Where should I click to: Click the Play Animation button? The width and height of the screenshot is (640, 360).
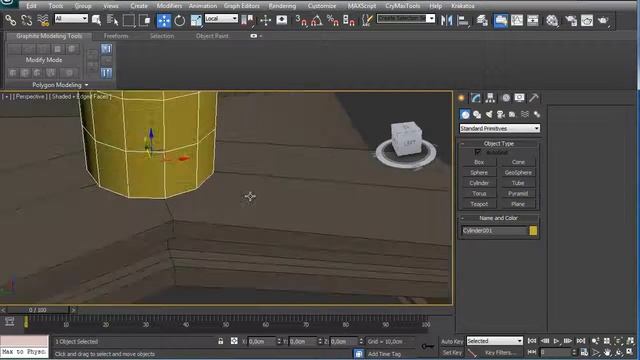(556, 341)
